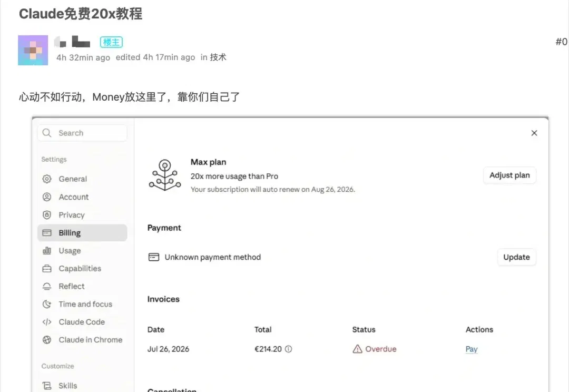This screenshot has width=569, height=392.
Task: Click the Pay link for overdue invoice
Action: pos(472,349)
